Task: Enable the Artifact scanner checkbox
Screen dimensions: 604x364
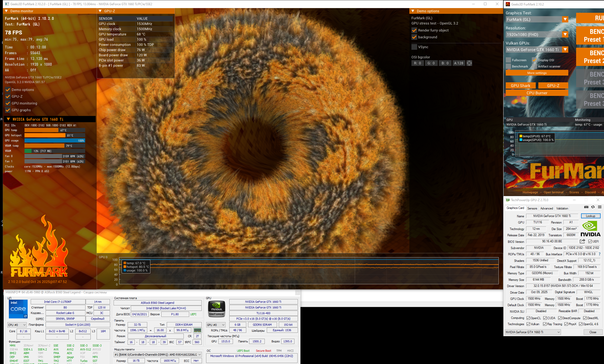Action: click(x=534, y=66)
